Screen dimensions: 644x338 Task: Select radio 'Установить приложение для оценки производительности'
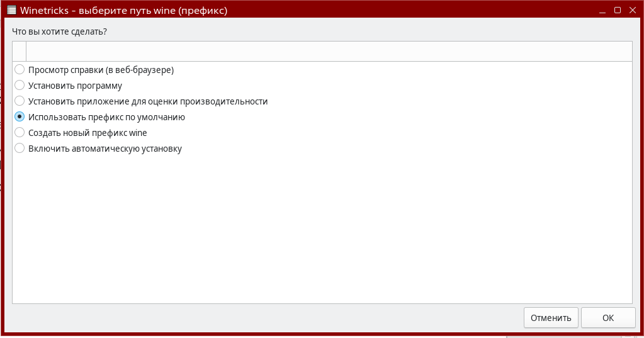pyautogui.click(x=20, y=101)
